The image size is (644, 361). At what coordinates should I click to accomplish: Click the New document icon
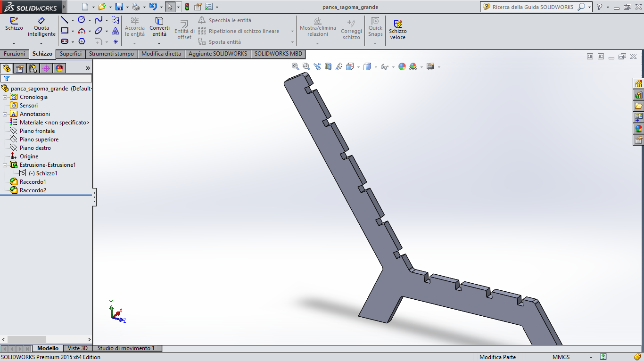pos(85,7)
